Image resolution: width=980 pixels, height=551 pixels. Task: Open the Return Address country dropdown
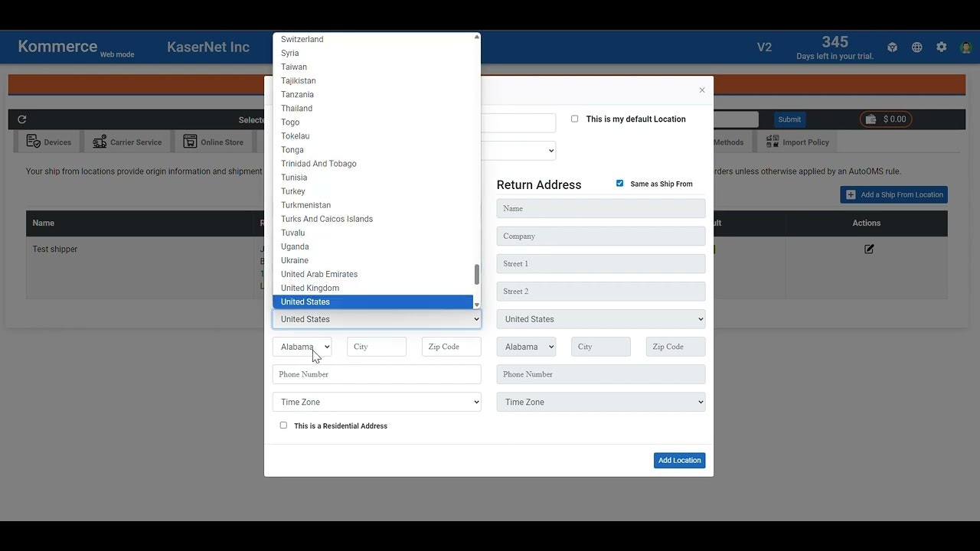(x=601, y=319)
